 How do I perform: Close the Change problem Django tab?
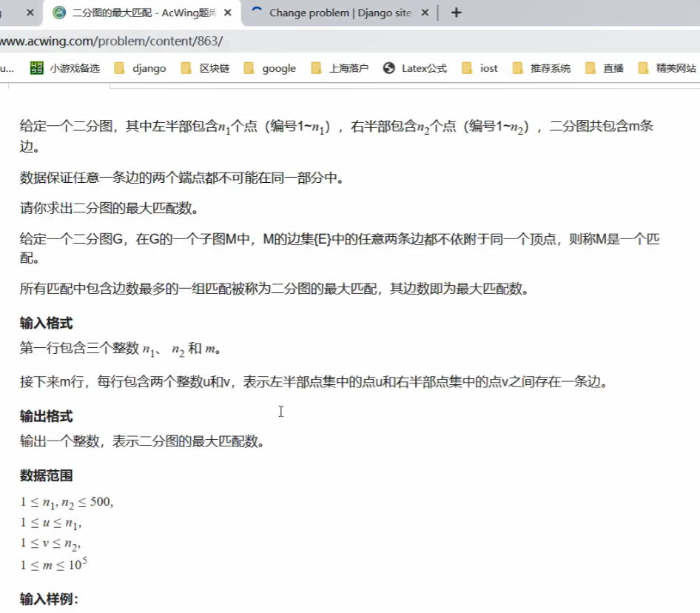point(424,13)
